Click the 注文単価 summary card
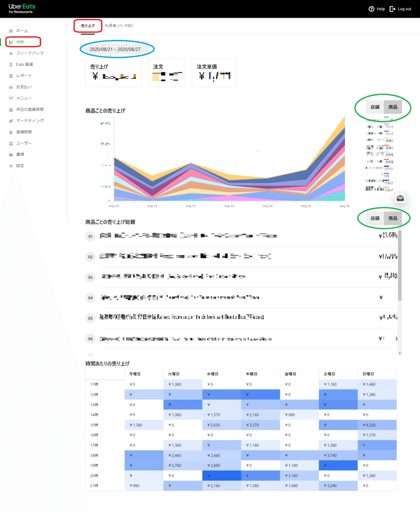 point(214,73)
